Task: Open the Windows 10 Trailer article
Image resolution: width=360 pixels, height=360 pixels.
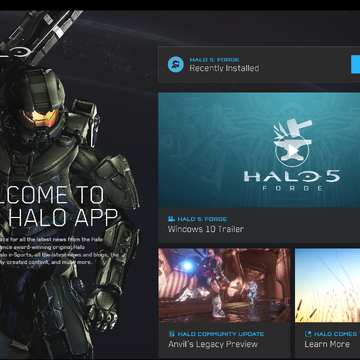Action: tap(206, 229)
